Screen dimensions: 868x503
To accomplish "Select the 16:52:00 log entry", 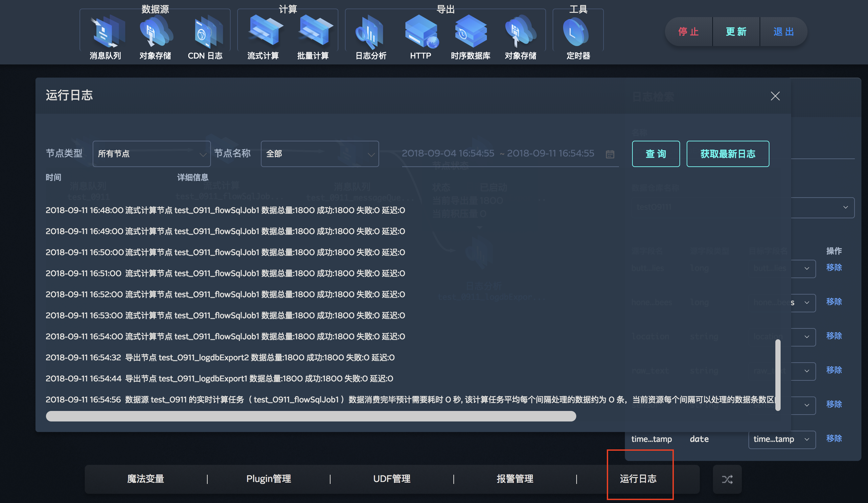I will 225,295.
